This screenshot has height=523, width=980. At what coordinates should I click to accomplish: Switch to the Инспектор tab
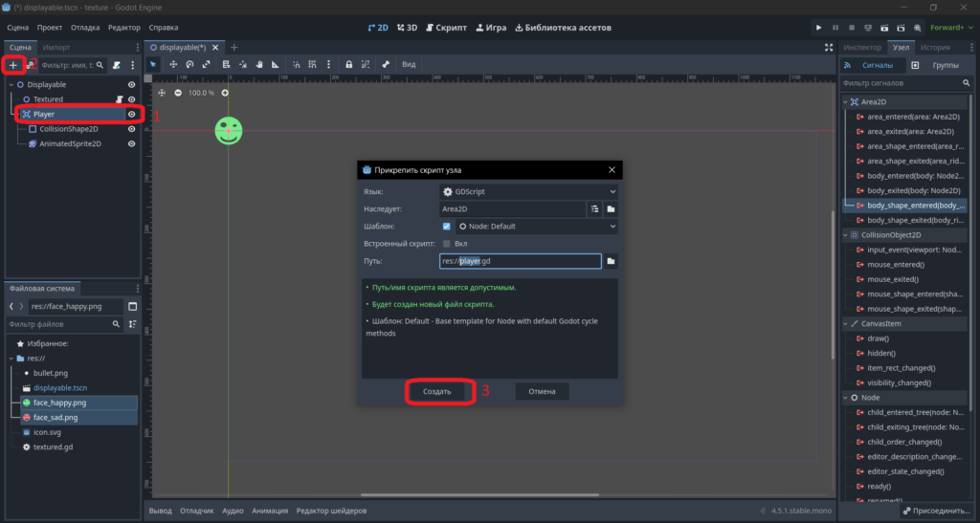(862, 48)
